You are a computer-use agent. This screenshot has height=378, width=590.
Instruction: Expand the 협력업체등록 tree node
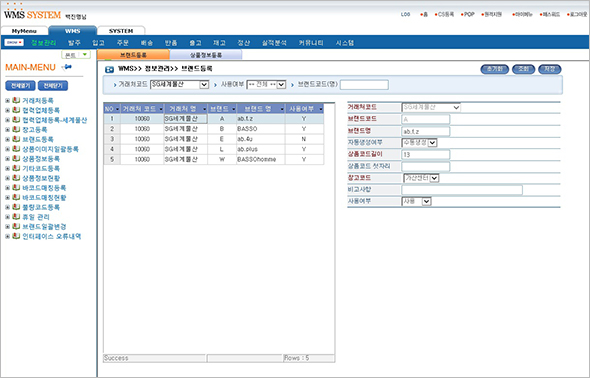[x=7, y=111]
